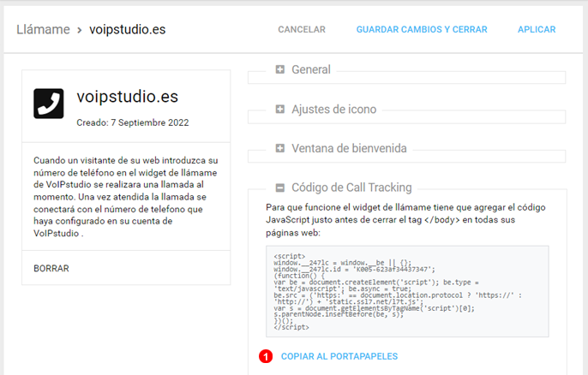Click the Ajustes de icono heading text

[333, 109]
